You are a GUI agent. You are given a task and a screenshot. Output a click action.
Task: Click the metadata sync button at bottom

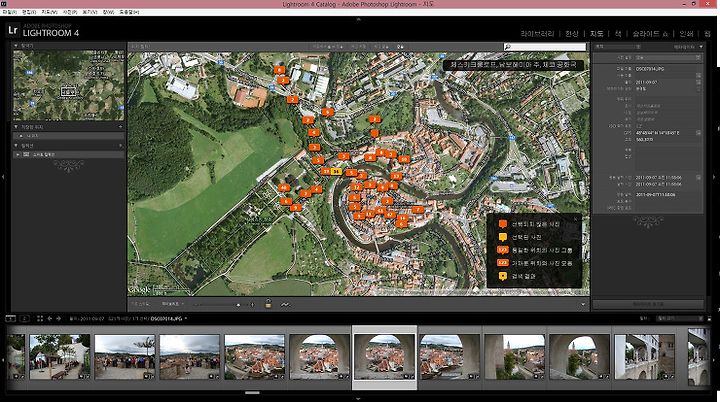[x=648, y=304]
